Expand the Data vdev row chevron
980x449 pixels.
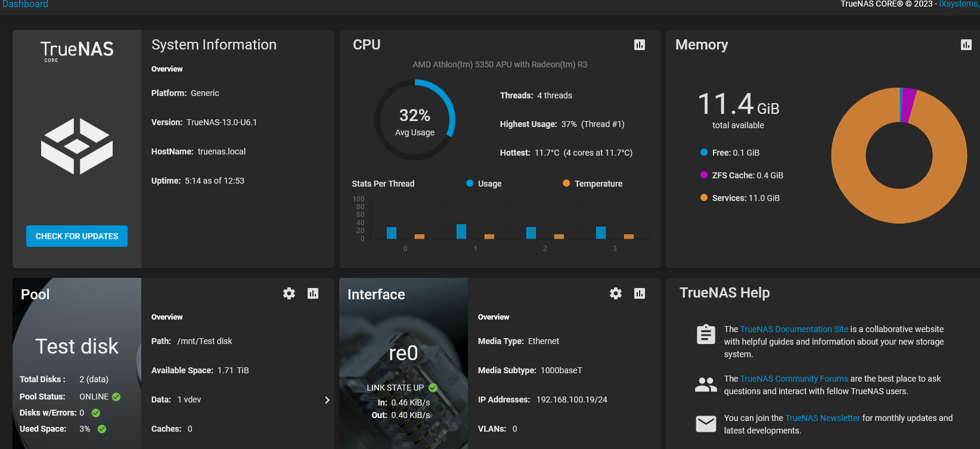pos(327,400)
